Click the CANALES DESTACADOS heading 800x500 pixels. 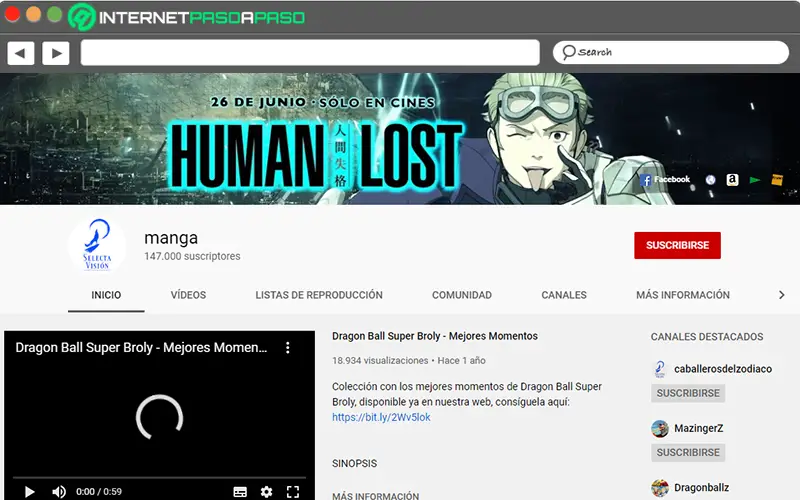click(x=707, y=337)
